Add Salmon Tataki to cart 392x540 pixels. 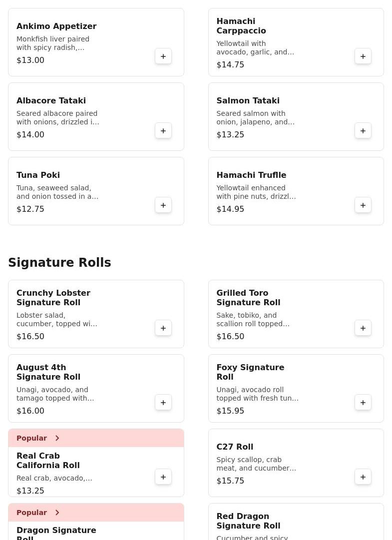coord(363,131)
